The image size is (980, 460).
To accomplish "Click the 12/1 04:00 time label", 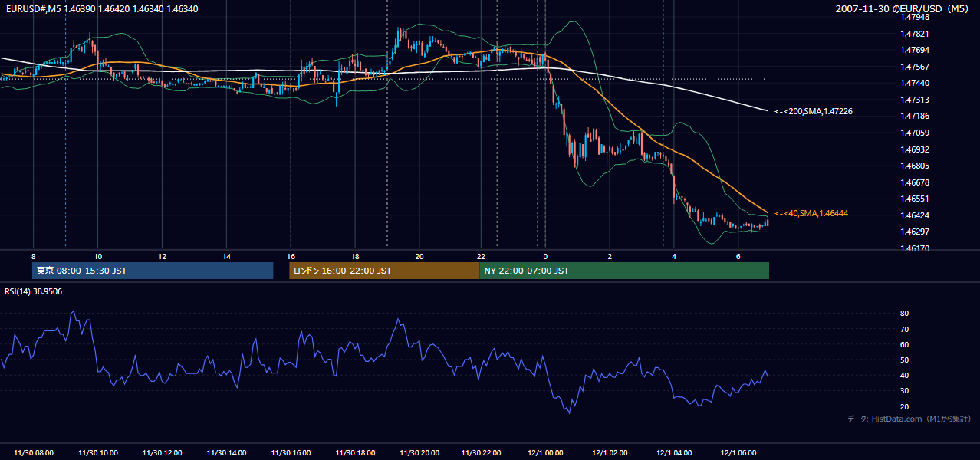I will point(674,453).
